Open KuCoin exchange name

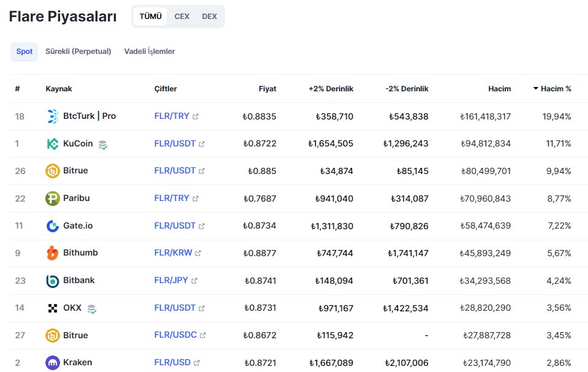pos(78,143)
